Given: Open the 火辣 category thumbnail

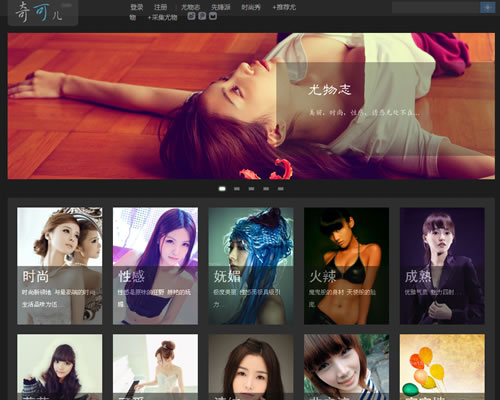Looking at the screenshot, I should point(346,266).
